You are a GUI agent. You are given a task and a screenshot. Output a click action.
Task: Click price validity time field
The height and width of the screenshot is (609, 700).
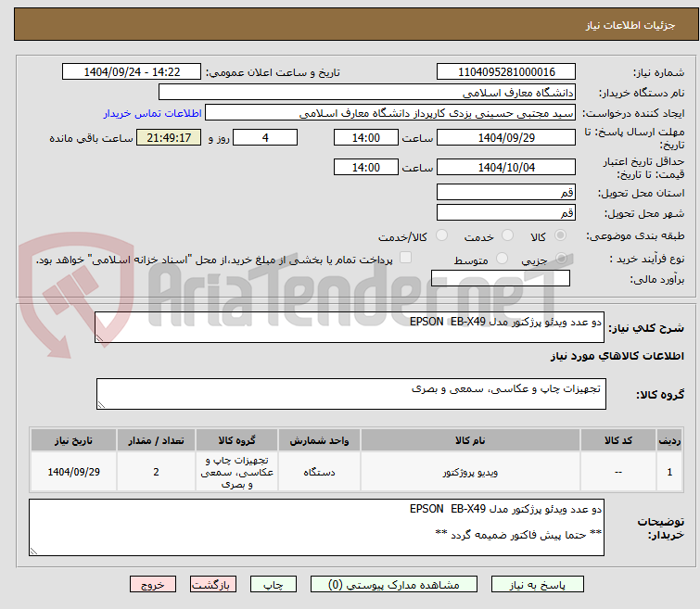point(365,167)
